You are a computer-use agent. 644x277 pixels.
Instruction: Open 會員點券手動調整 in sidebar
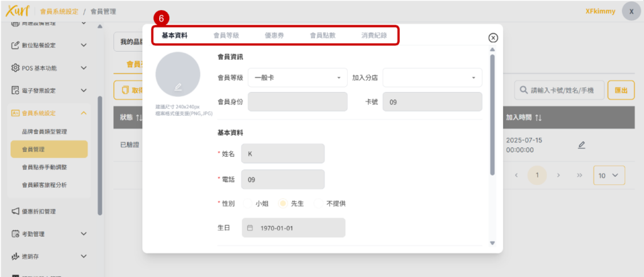48,167
